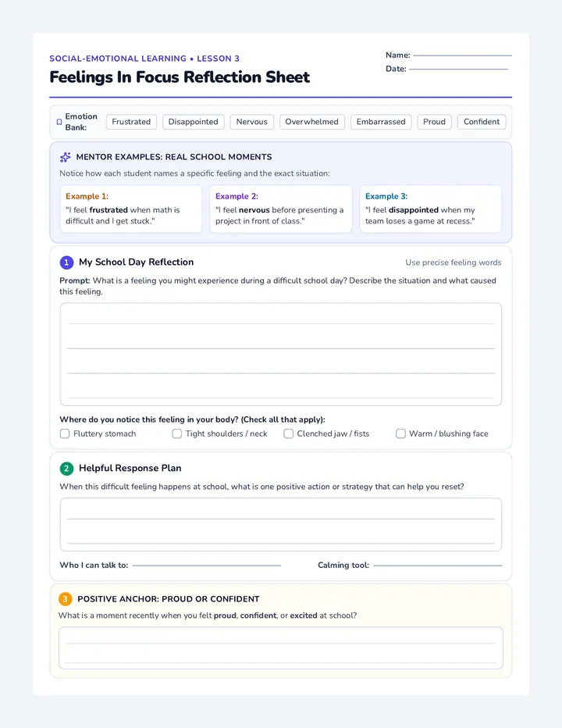Select the Confident emotion chip

[482, 122]
